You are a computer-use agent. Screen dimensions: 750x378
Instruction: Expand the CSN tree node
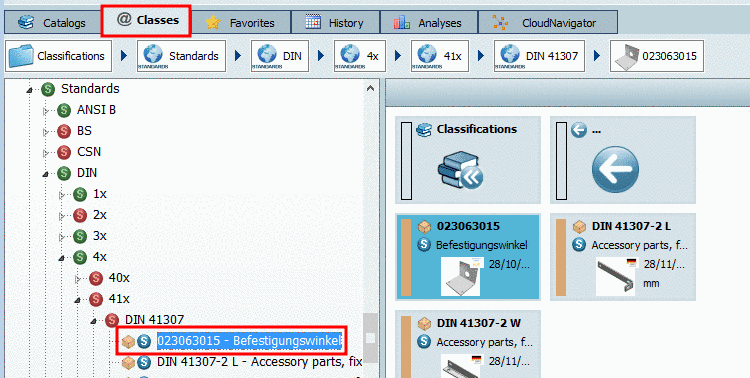tap(46, 153)
